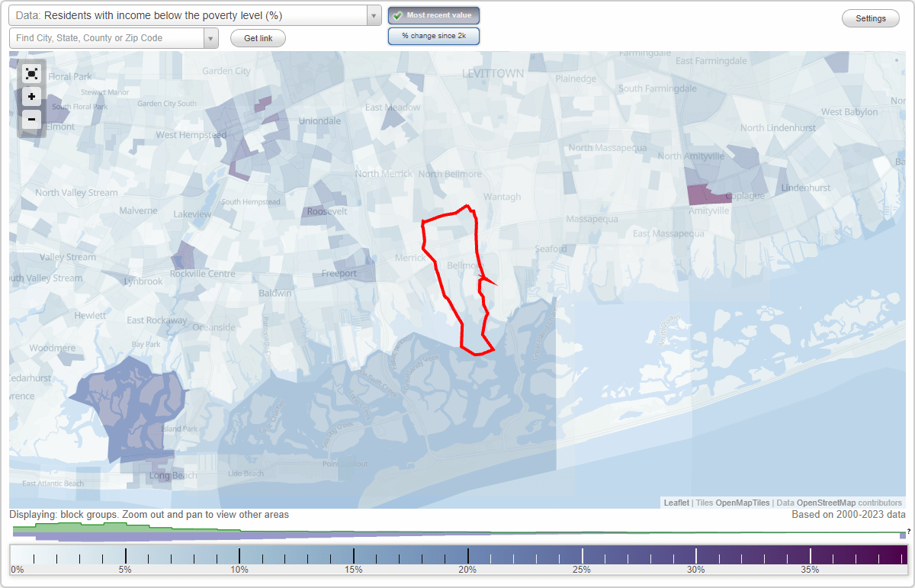915x588 pixels.
Task: Click the Leaflet attribution link
Action: coord(676,503)
